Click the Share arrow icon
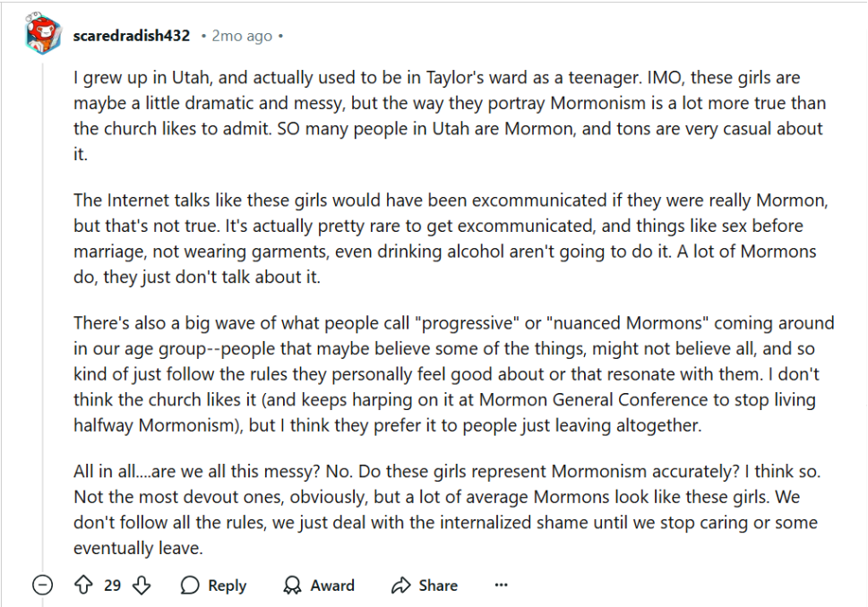 coord(400,586)
